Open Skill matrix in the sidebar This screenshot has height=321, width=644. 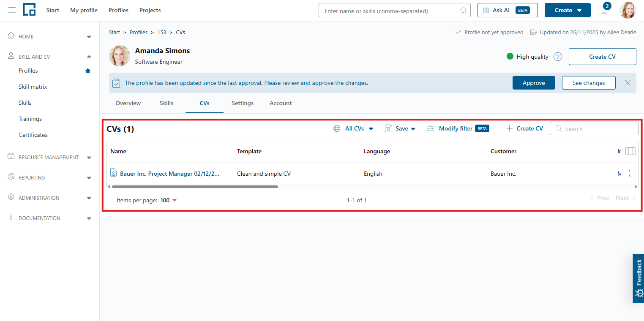point(33,87)
